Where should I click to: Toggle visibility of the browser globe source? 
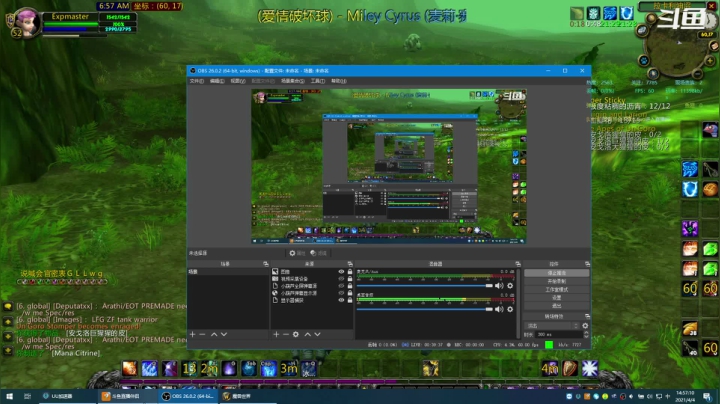coord(341,293)
